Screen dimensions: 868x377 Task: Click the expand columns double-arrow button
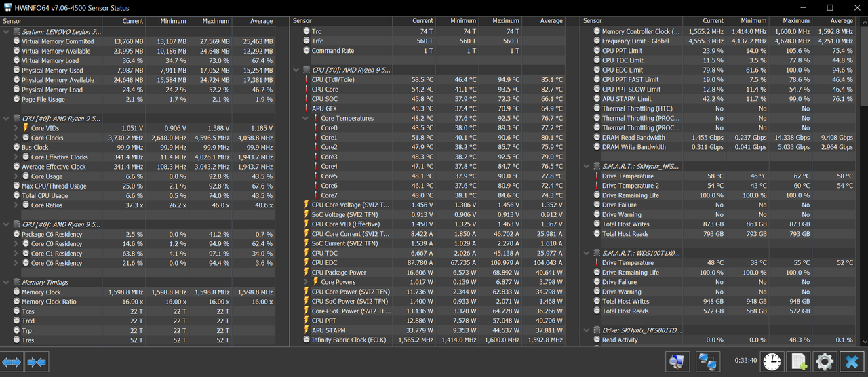pyautogui.click(x=12, y=362)
